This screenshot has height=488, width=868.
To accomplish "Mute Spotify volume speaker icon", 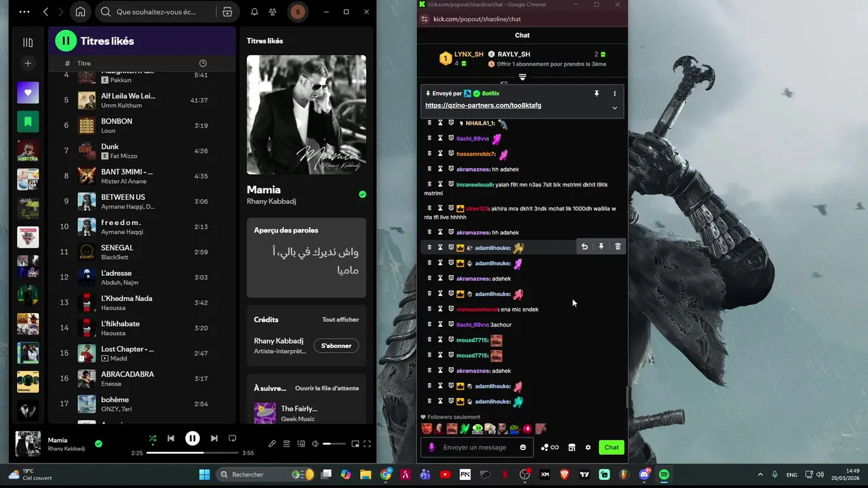I will tap(315, 444).
